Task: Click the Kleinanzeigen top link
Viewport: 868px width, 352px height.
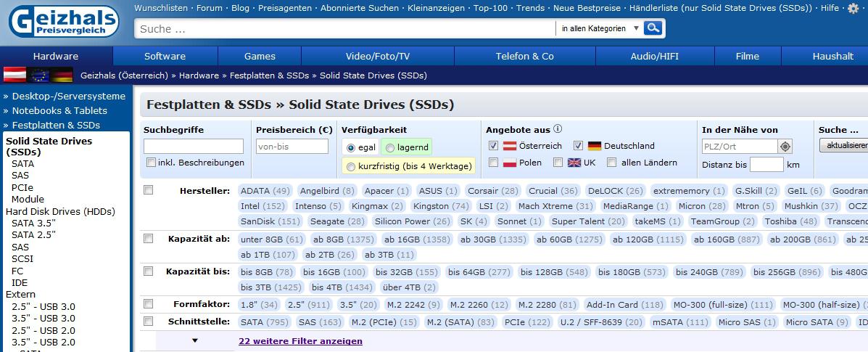Action: coord(437,8)
